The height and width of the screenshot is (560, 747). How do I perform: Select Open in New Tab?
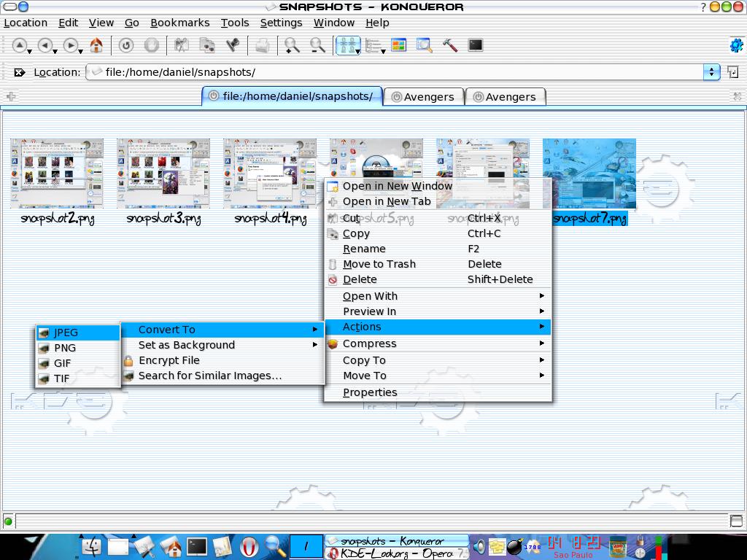tap(438, 201)
